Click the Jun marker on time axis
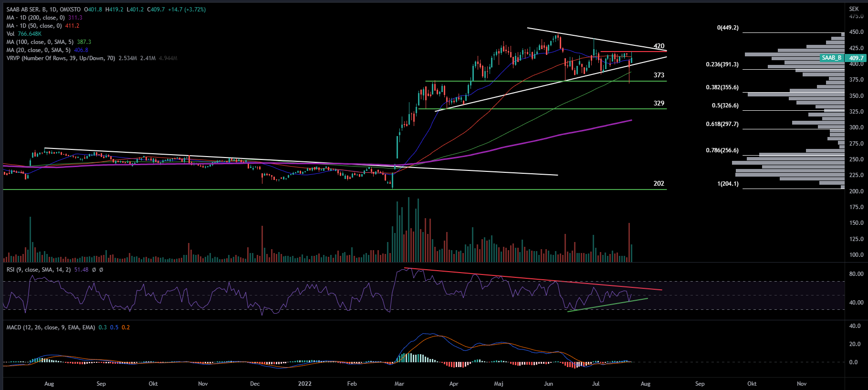 (x=548, y=384)
